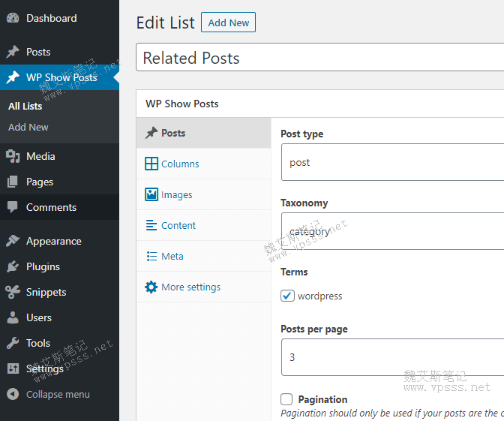Open the More settings tab

204,287
